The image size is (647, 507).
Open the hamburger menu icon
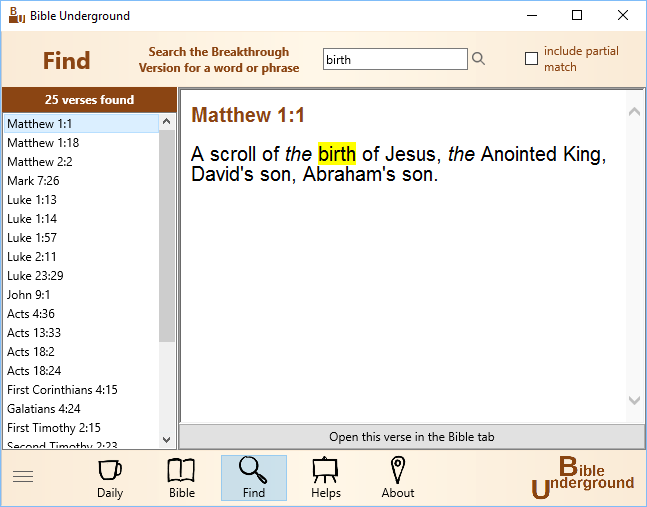click(x=23, y=476)
